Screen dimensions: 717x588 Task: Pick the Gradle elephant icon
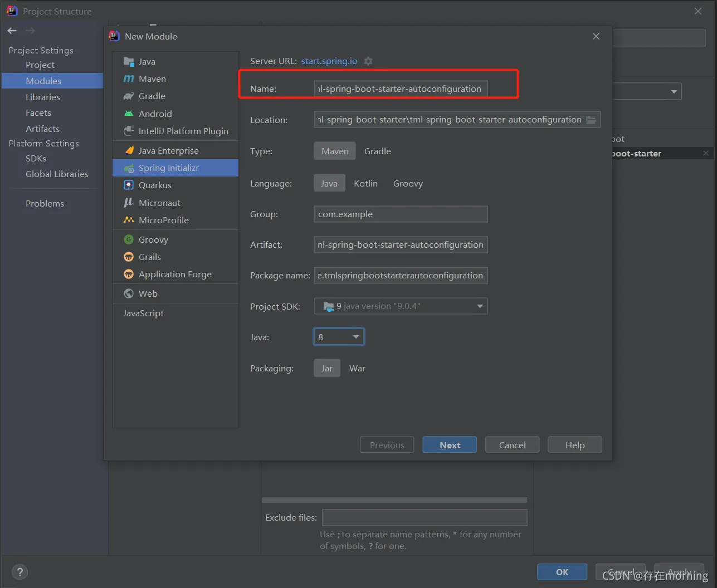click(x=129, y=96)
